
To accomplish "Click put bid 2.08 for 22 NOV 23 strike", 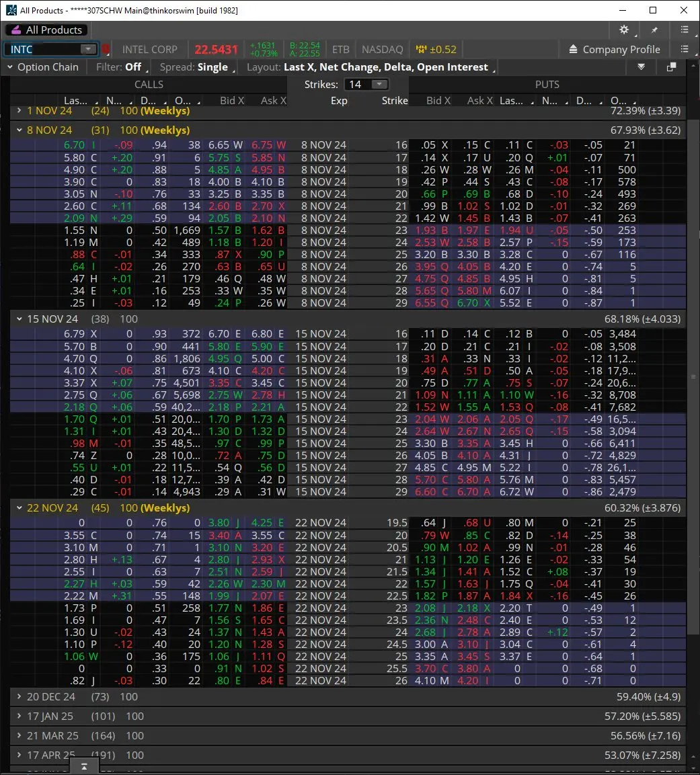I will pyautogui.click(x=431, y=608).
